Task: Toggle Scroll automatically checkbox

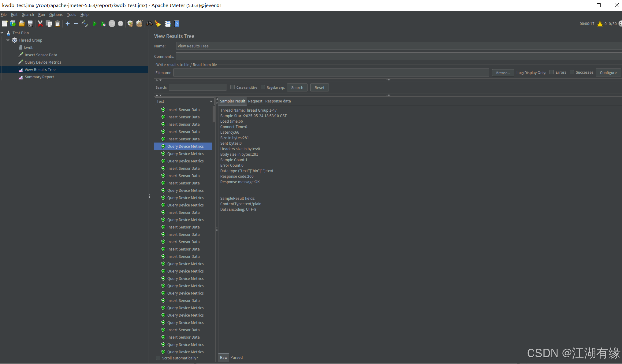Action: click(x=158, y=358)
